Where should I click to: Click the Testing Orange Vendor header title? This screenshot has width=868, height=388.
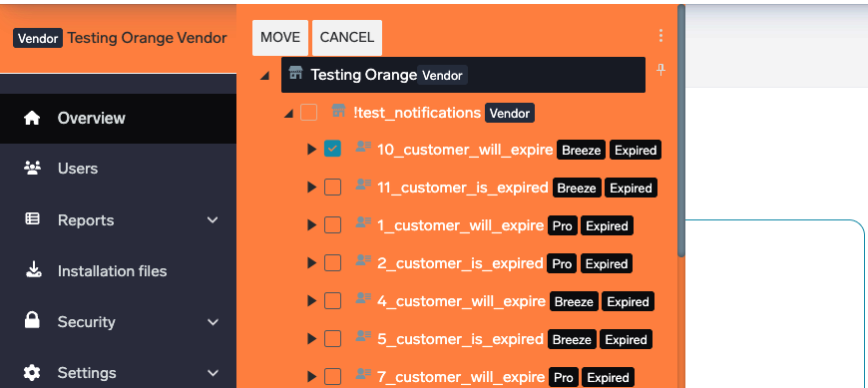pyautogui.click(x=148, y=38)
